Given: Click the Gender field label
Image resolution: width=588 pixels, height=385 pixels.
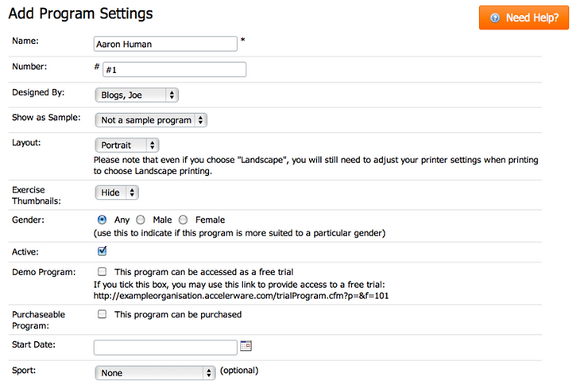Looking at the screenshot, I should 27,219.
